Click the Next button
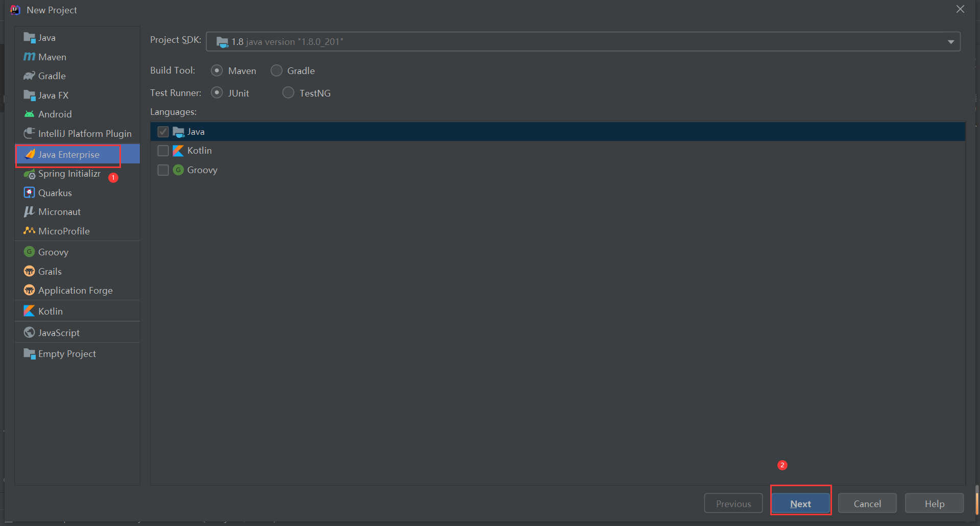The image size is (980, 526). click(800, 504)
